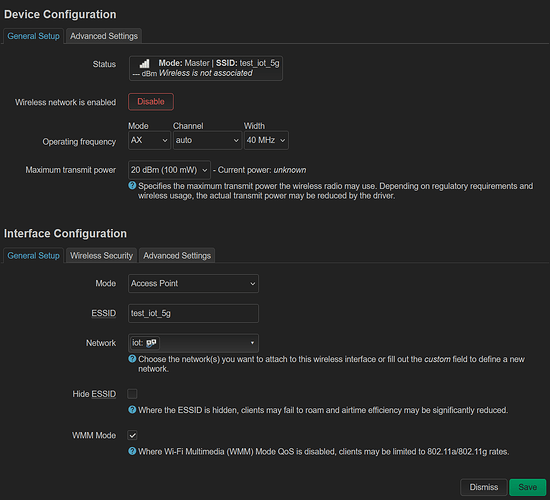Click the signal strength icon in Status

144,64
